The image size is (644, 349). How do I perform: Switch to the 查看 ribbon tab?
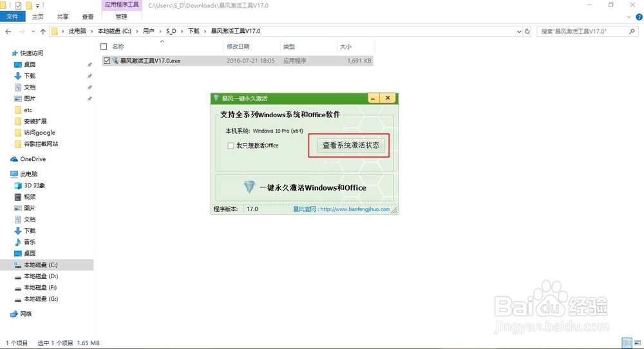point(88,17)
